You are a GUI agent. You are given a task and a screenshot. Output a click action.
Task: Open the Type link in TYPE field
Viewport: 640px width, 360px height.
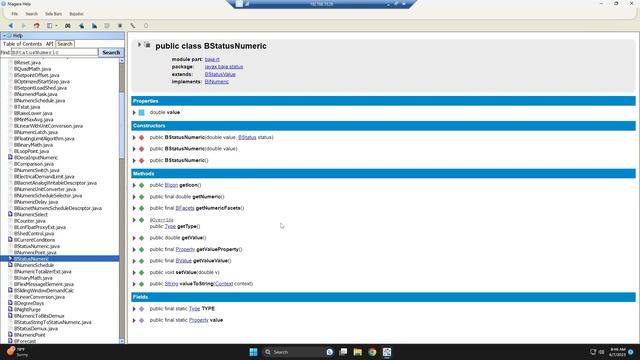[194, 309]
